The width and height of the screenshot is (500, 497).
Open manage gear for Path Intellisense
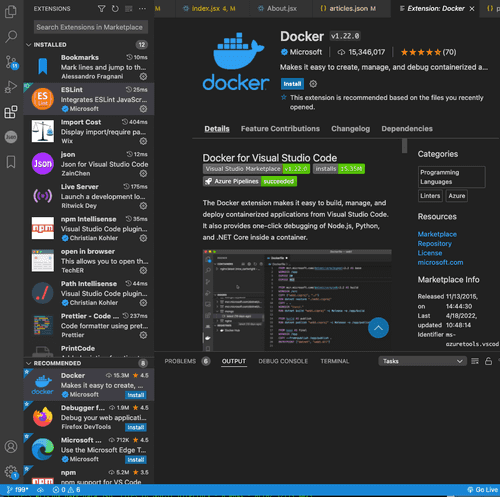(x=143, y=303)
